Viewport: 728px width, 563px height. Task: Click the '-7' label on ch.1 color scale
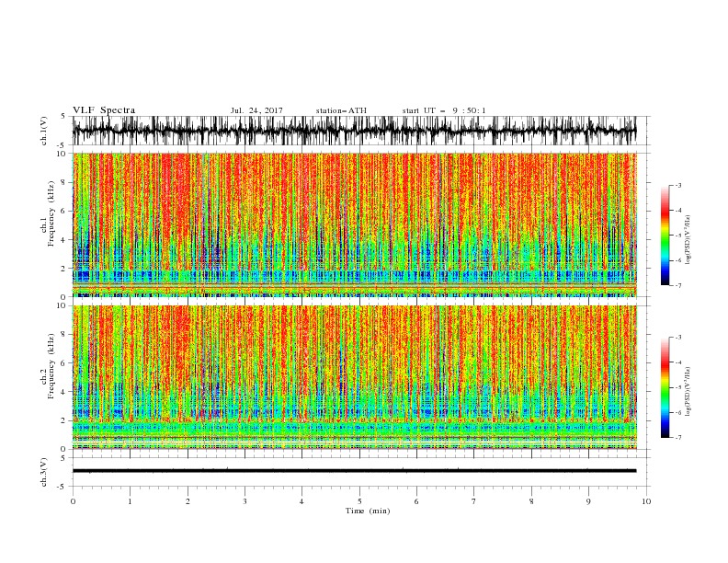tap(677, 285)
